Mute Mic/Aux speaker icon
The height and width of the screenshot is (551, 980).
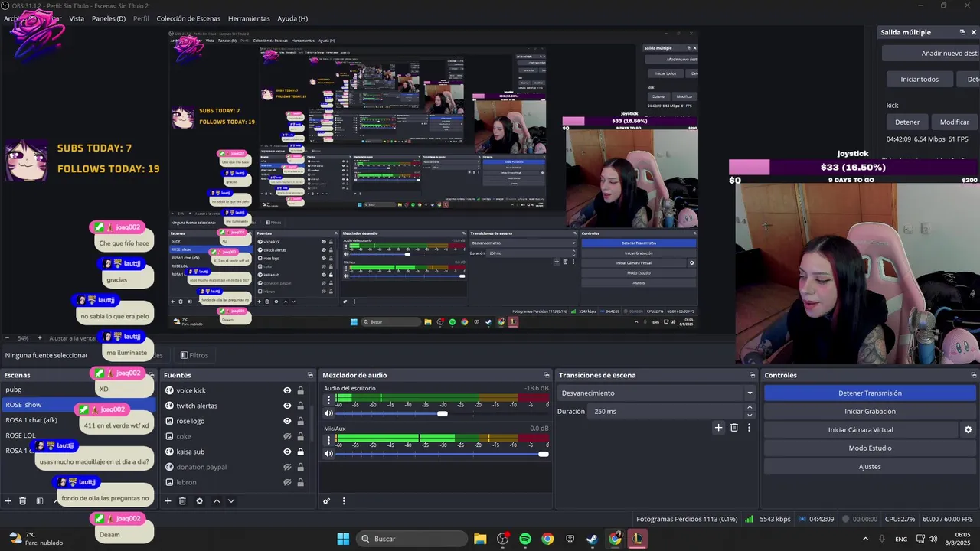click(x=328, y=454)
